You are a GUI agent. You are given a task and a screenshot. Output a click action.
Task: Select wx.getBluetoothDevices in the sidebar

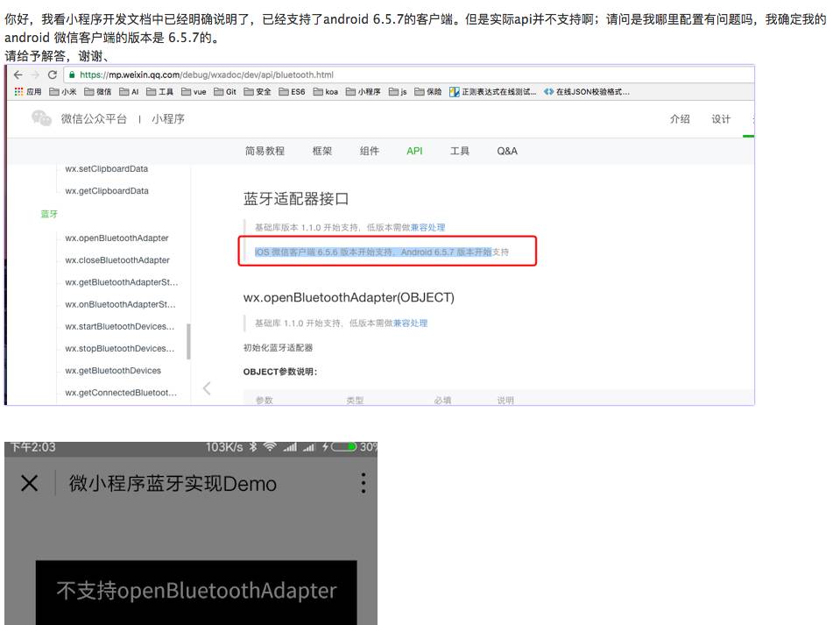(x=113, y=371)
